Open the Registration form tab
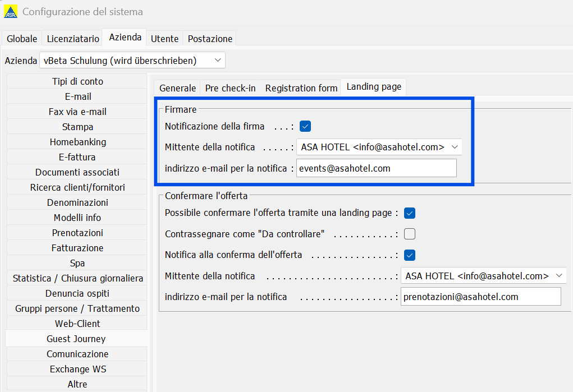 click(x=301, y=88)
